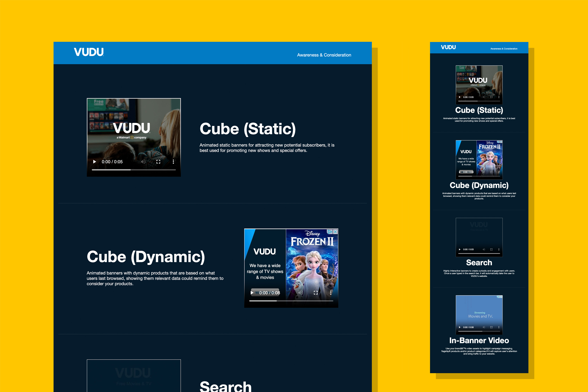Close the Frozen II ad with X icon
The width and height of the screenshot is (588, 392).
pyautogui.click(x=336, y=232)
